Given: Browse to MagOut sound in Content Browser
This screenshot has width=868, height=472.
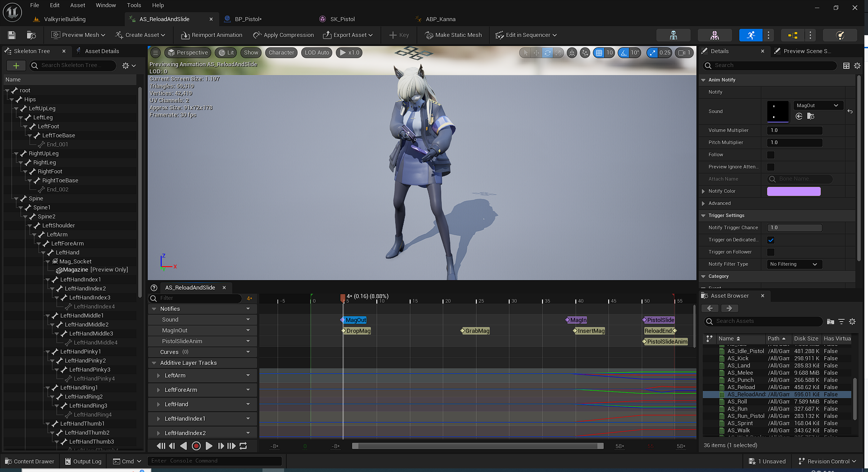Looking at the screenshot, I should (811, 116).
